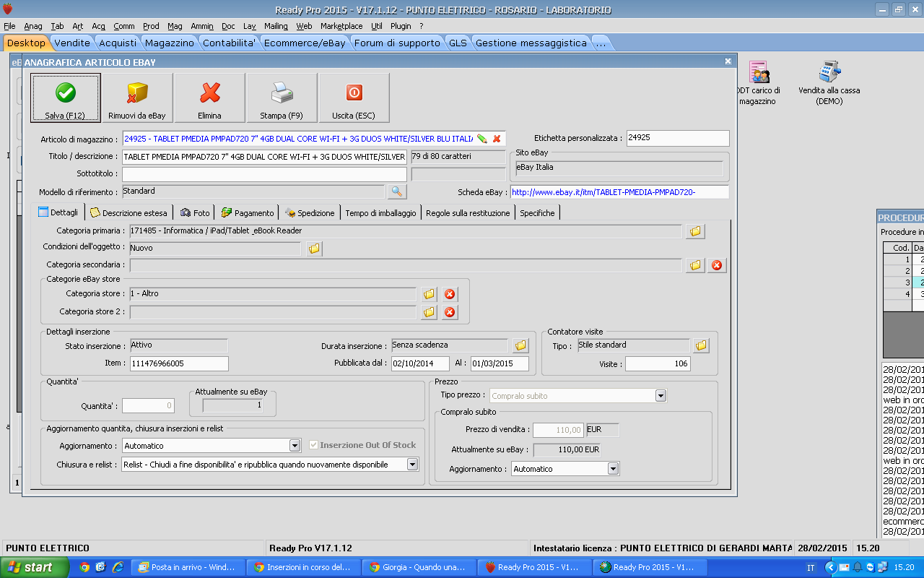Viewport: 924px width, 578px height.
Task: Toggle the Inserzione Out Of Stock checkbox
Action: pyautogui.click(x=313, y=445)
